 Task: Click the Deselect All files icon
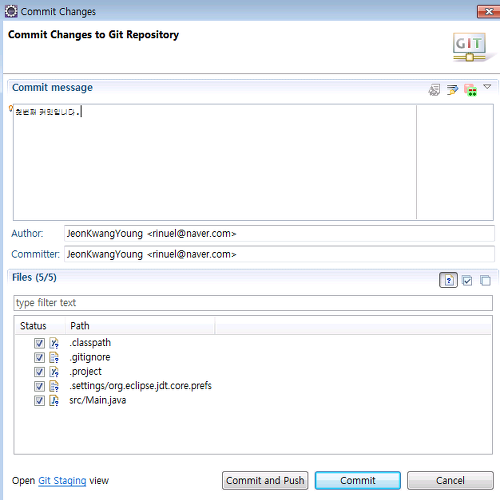pos(485,280)
